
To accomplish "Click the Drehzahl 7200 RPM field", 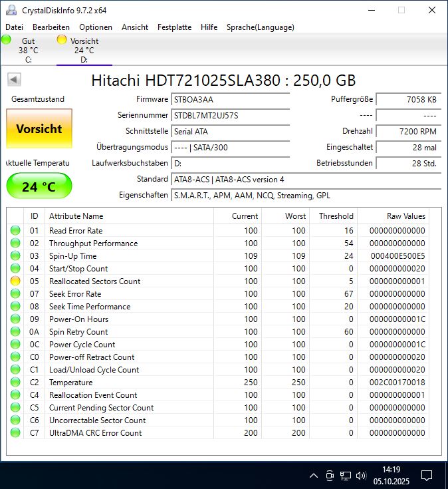I will click(408, 131).
